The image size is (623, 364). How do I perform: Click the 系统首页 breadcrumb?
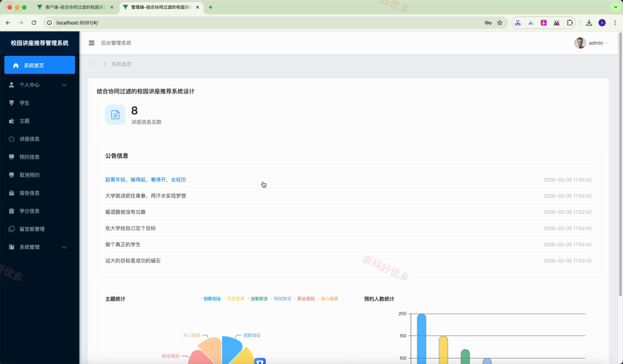coord(121,64)
